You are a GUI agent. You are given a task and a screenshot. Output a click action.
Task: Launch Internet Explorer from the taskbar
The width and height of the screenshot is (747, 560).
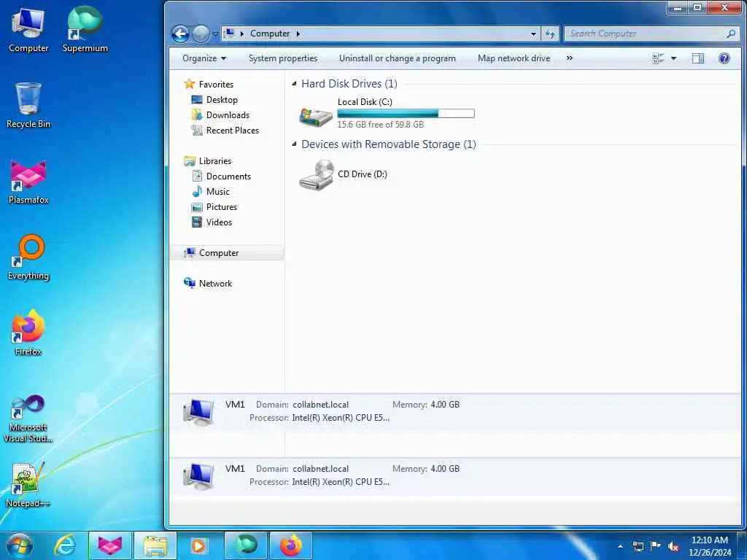pyautogui.click(x=65, y=545)
